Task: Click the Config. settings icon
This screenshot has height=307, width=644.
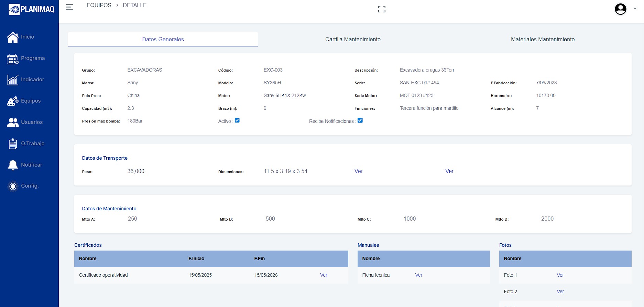Action: coord(13,186)
